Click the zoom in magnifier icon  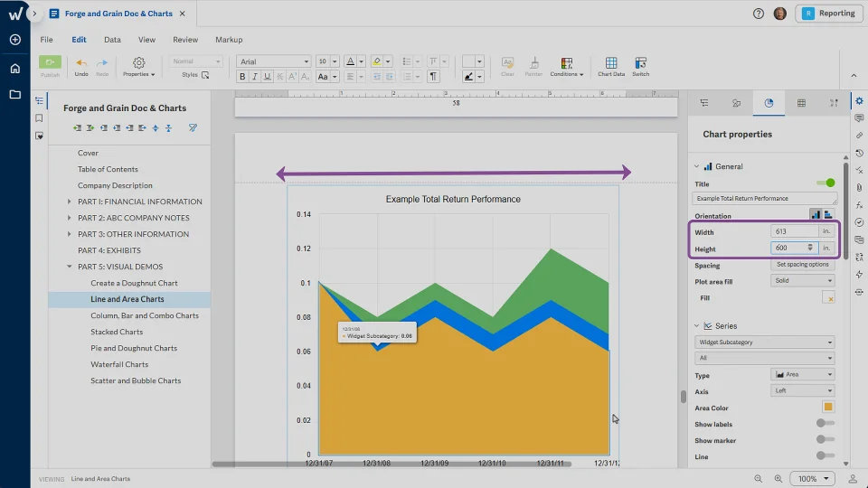[x=778, y=479]
